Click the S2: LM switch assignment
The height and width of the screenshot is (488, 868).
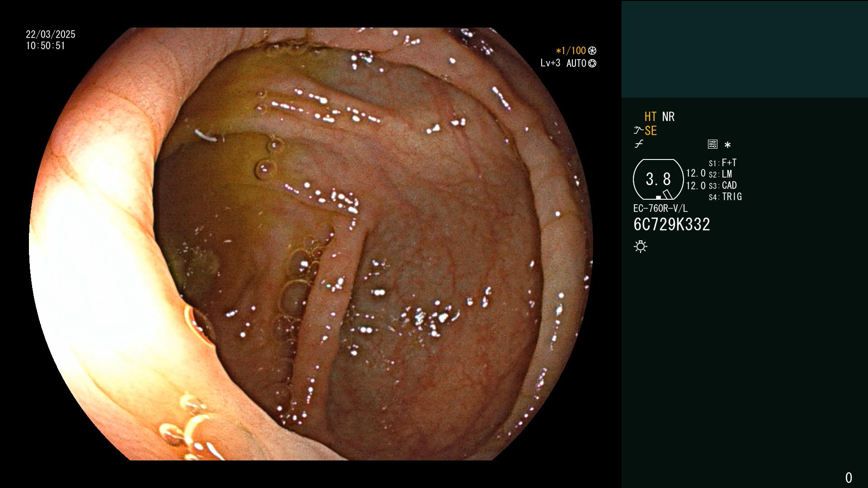click(721, 174)
